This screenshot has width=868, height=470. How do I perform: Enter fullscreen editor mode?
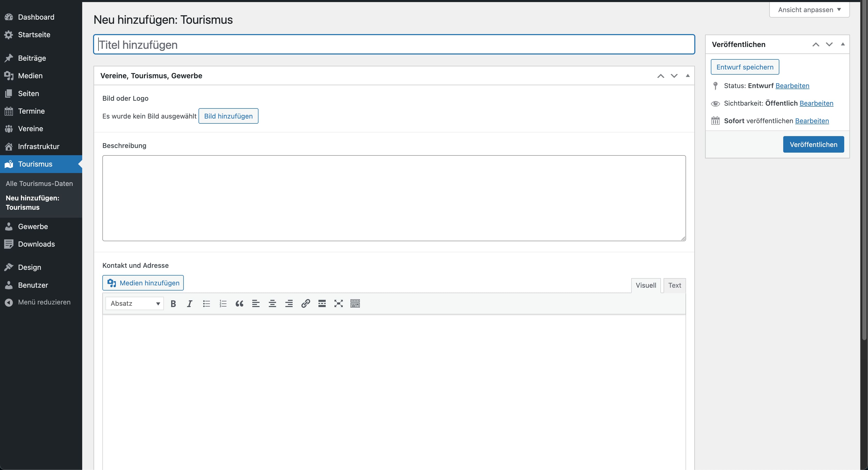point(338,303)
